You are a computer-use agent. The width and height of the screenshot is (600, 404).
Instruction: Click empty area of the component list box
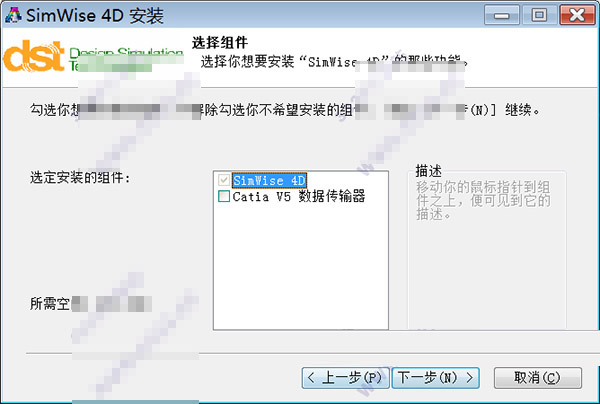(301, 268)
